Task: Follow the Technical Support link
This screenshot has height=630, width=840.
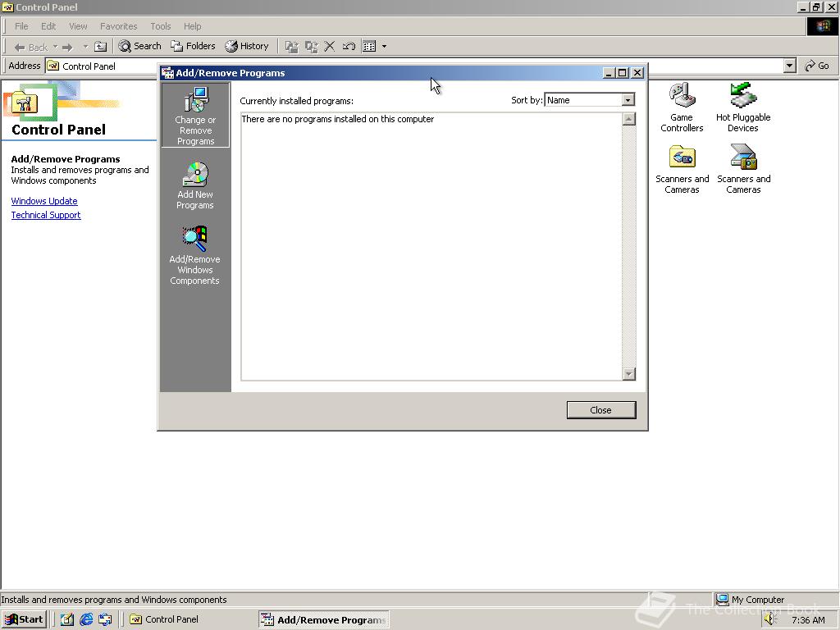Action: tap(46, 215)
